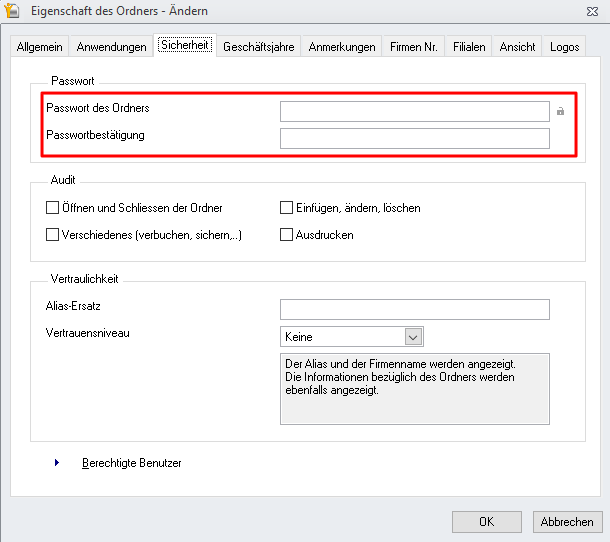
Task: Expand the Berechtigte Benutzer section arrow
Action: pos(57,463)
